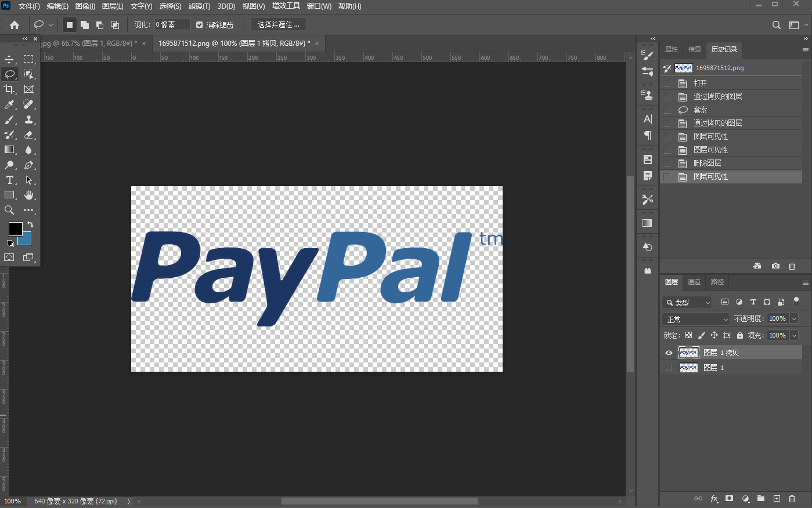Screen dimensions: 812x508
Task: Show the 图层 1 layer
Action: (669, 368)
